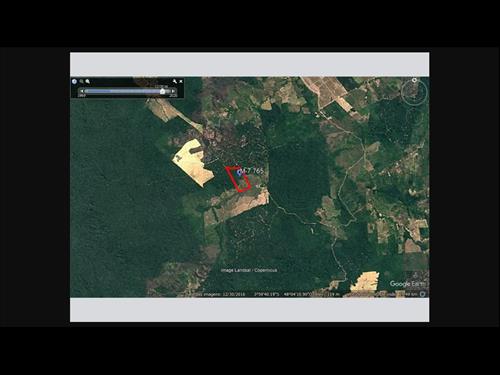The height and width of the screenshot is (375, 500).
Task: Step to the previous imagery date
Action: coord(82,91)
